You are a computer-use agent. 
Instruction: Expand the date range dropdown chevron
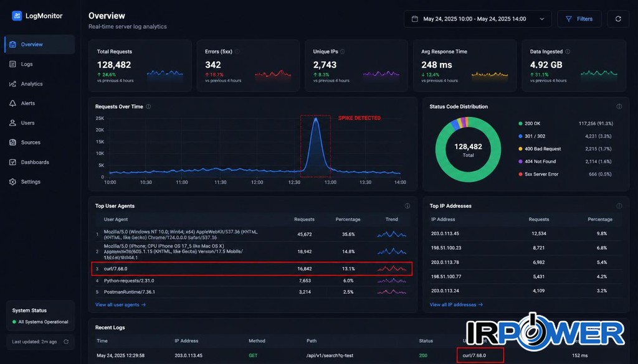pyautogui.click(x=542, y=19)
